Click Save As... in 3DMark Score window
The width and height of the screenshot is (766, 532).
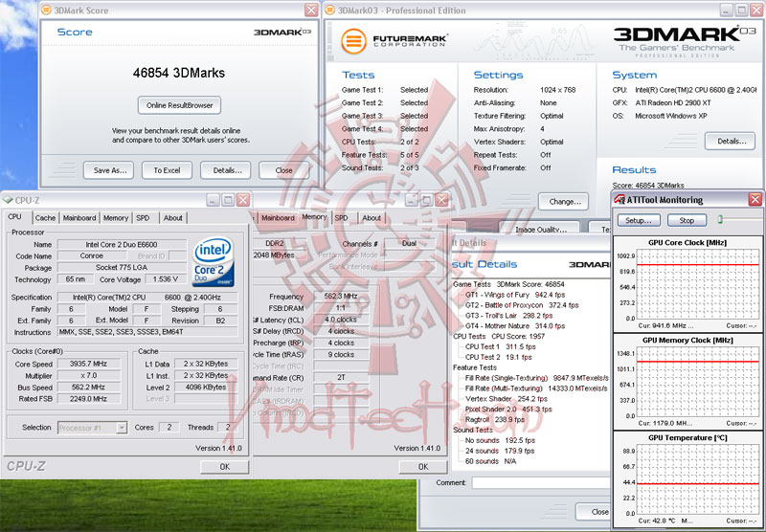pyautogui.click(x=109, y=170)
